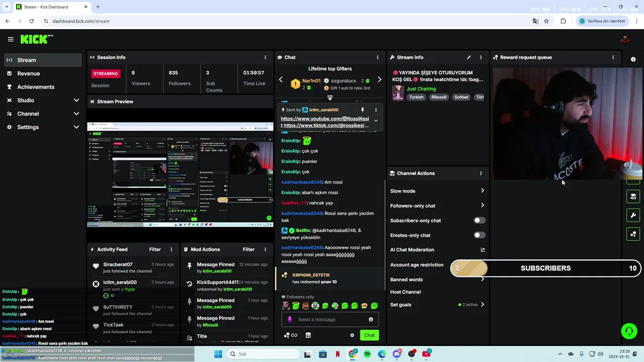Screen dimensions: 644x362
Task: Open pinned message three-dot menu
Action: pyautogui.click(x=376, y=110)
